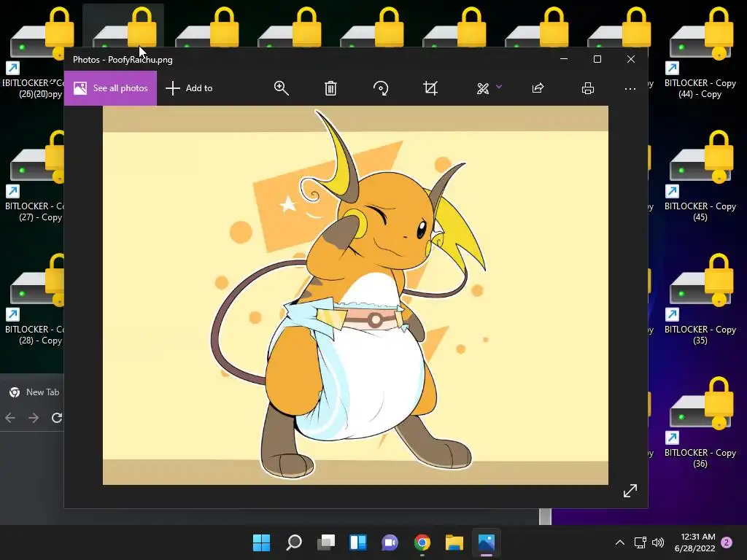This screenshot has width=747, height=560.
Task: Open Task View from the taskbar
Action: 326,542
